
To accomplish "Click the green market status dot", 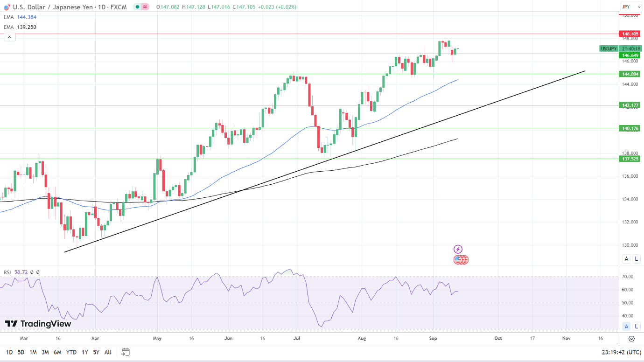I will click(136, 7).
